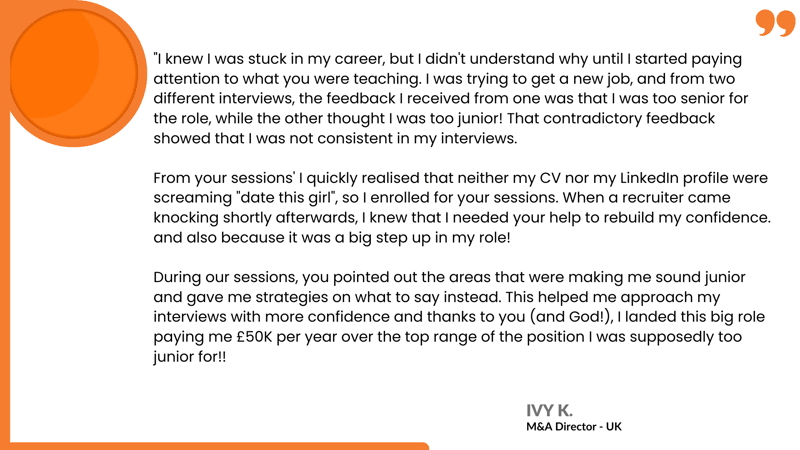The width and height of the screenshot is (800, 450).
Task: Click the M&A Director - UK title
Action: [574, 426]
